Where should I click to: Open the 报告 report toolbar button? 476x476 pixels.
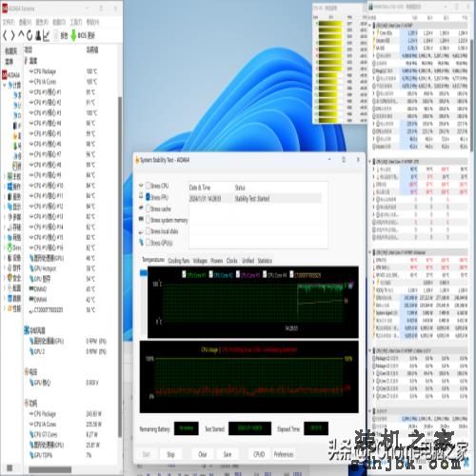(x=61, y=35)
